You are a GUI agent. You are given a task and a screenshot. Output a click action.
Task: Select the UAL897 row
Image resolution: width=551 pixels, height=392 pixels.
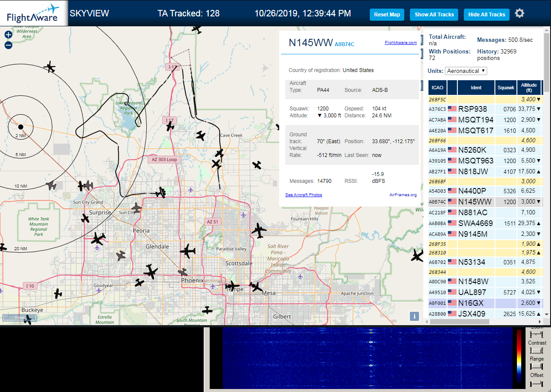[x=485, y=292]
